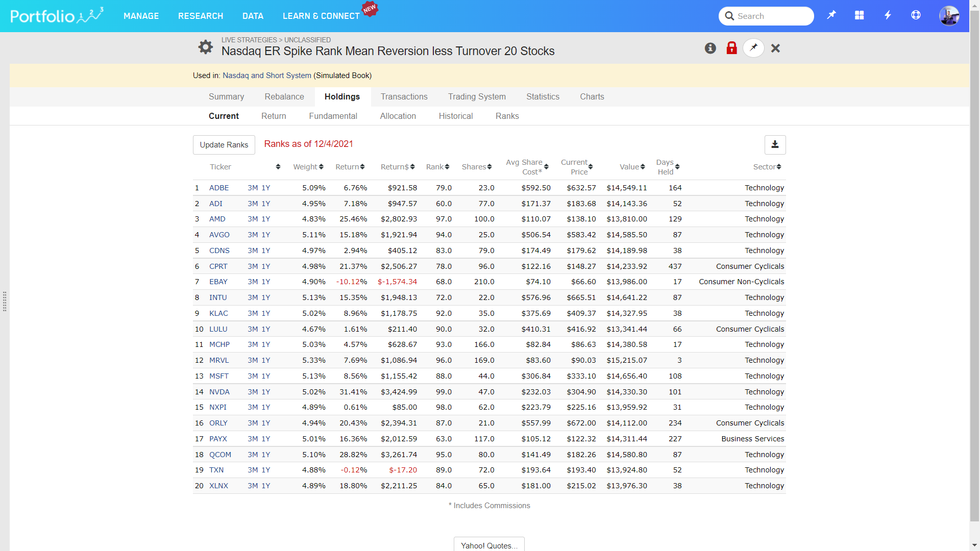This screenshot has width=980, height=551.
Task: Open the 3M chart link for NVDA
Action: click(253, 392)
